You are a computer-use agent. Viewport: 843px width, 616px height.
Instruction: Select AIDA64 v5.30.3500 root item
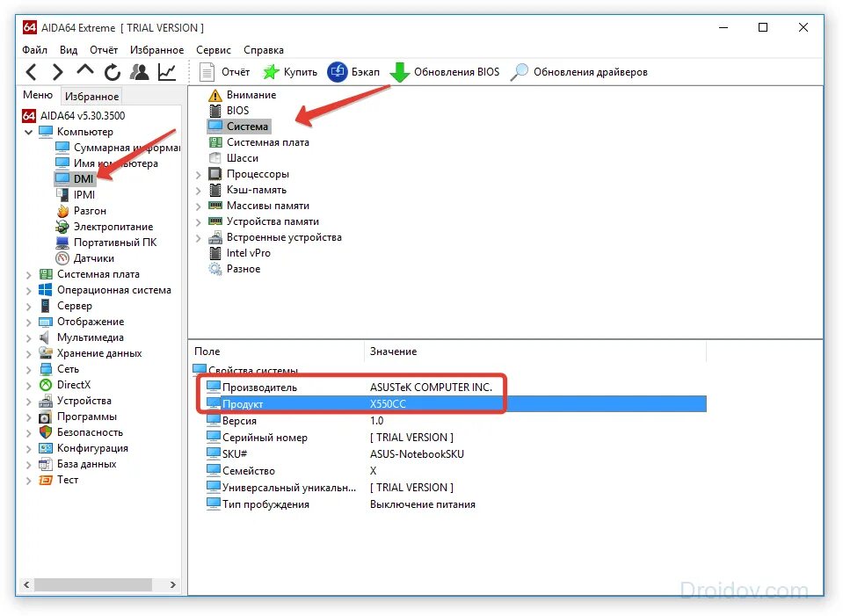[x=73, y=116]
